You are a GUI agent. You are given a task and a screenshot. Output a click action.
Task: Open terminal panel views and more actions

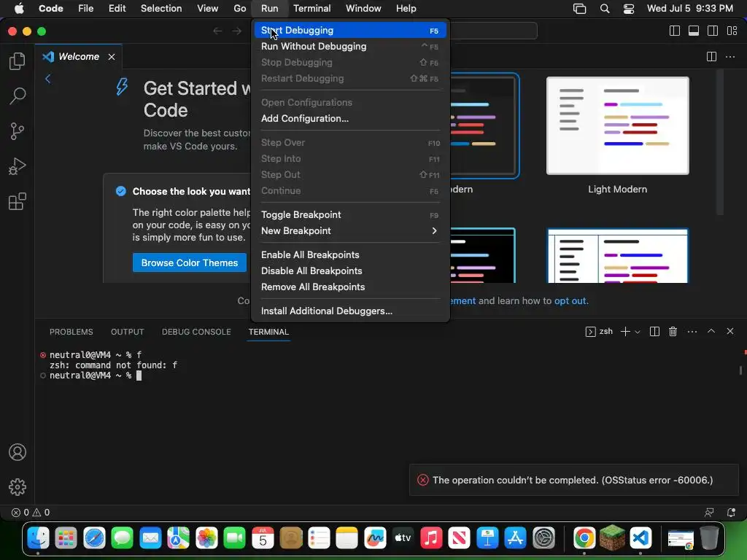pyautogui.click(x=692, y=332)
